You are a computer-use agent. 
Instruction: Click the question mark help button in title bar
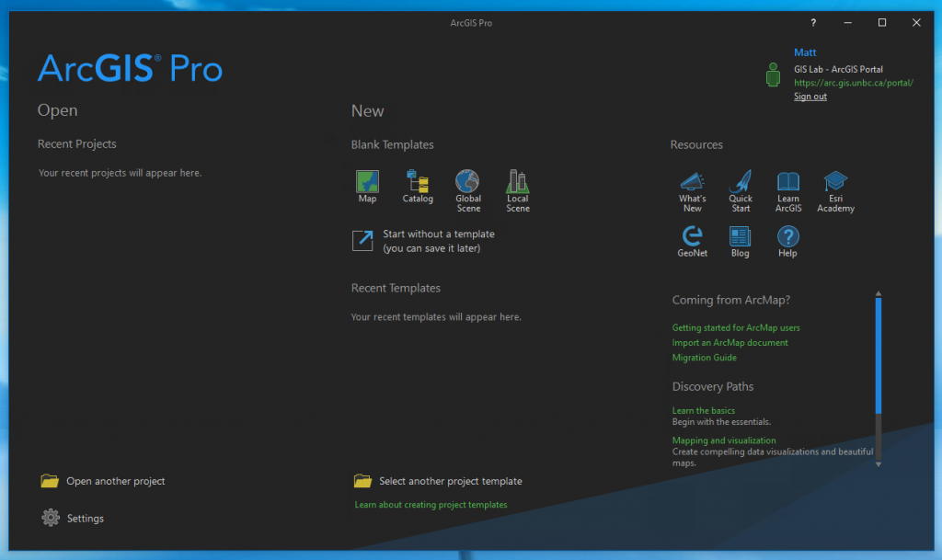click(813, 23)
